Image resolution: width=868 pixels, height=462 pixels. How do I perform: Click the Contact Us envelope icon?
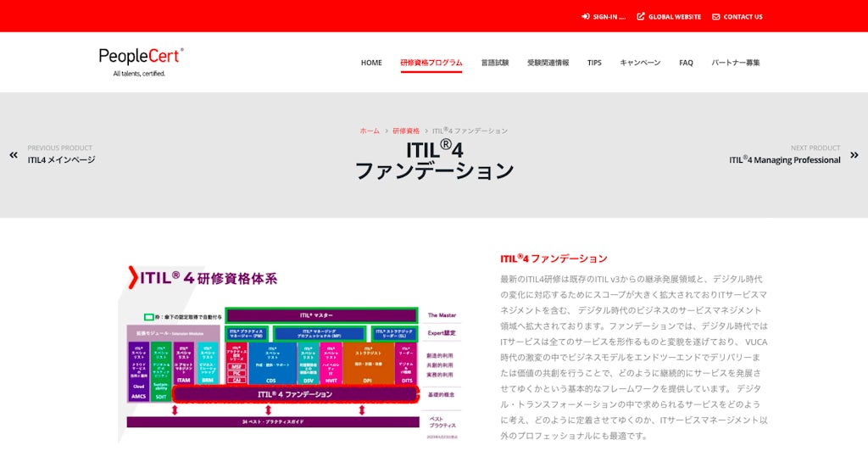point(715,17)
